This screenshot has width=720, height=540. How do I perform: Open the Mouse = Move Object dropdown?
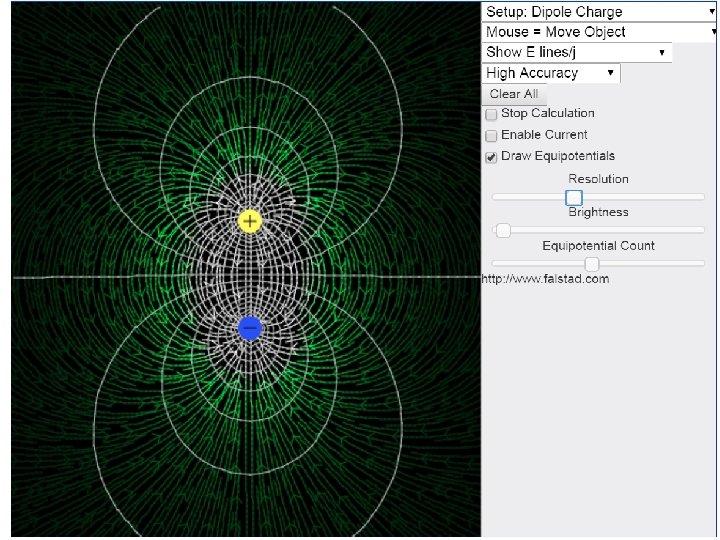pos(599,32)
